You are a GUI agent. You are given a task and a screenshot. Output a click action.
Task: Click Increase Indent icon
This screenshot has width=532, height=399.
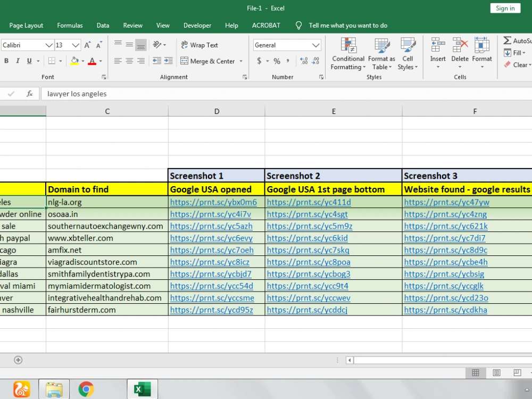[x=168, y=61]
